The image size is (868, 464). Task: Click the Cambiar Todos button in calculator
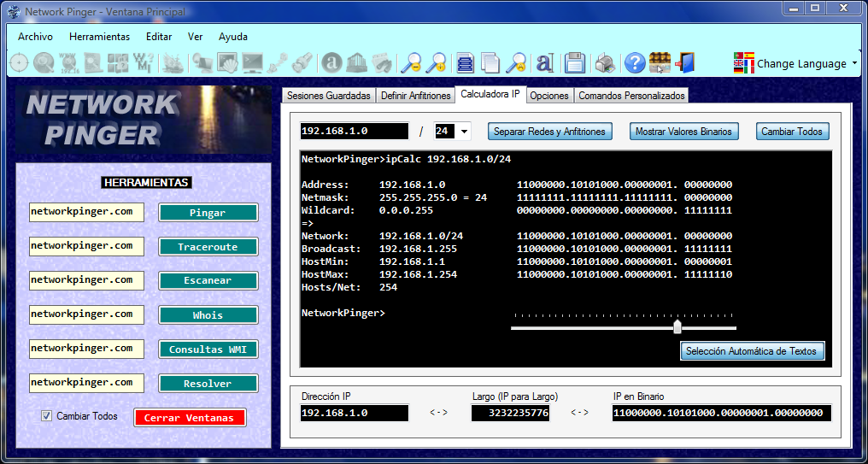pos(792,132)
